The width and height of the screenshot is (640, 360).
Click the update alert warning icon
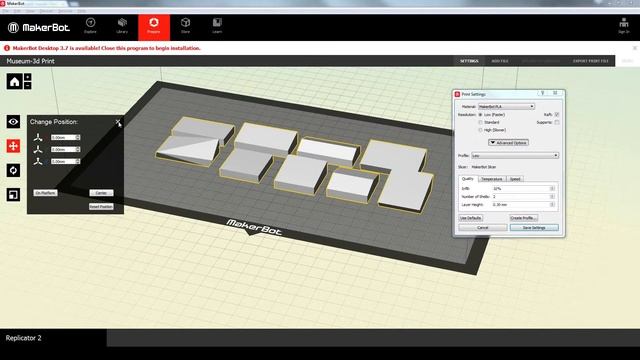coord(7,48)
